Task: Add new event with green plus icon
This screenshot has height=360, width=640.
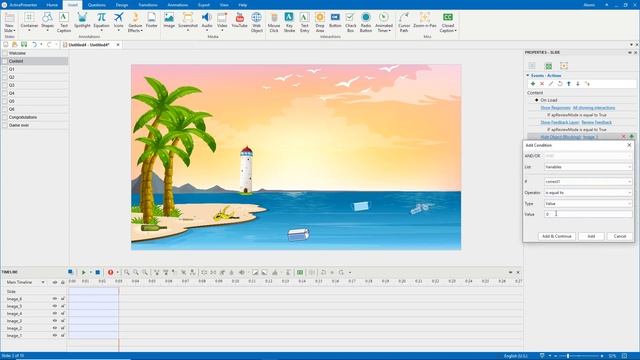Action: [533, 84]
